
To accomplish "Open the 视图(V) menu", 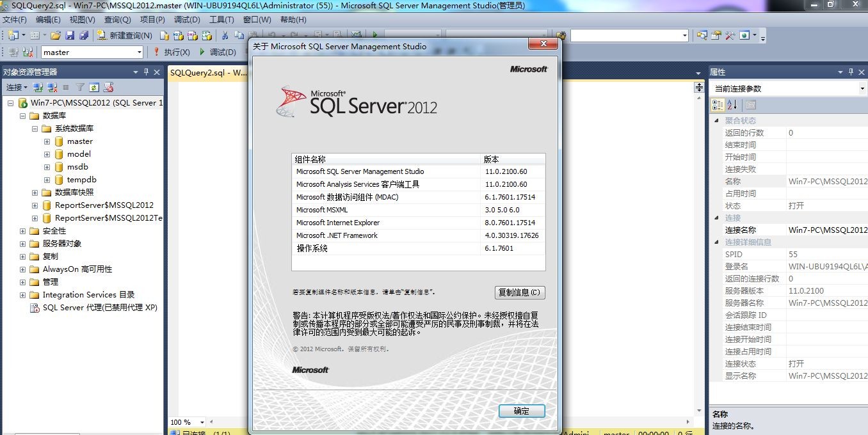I will 82,20.
